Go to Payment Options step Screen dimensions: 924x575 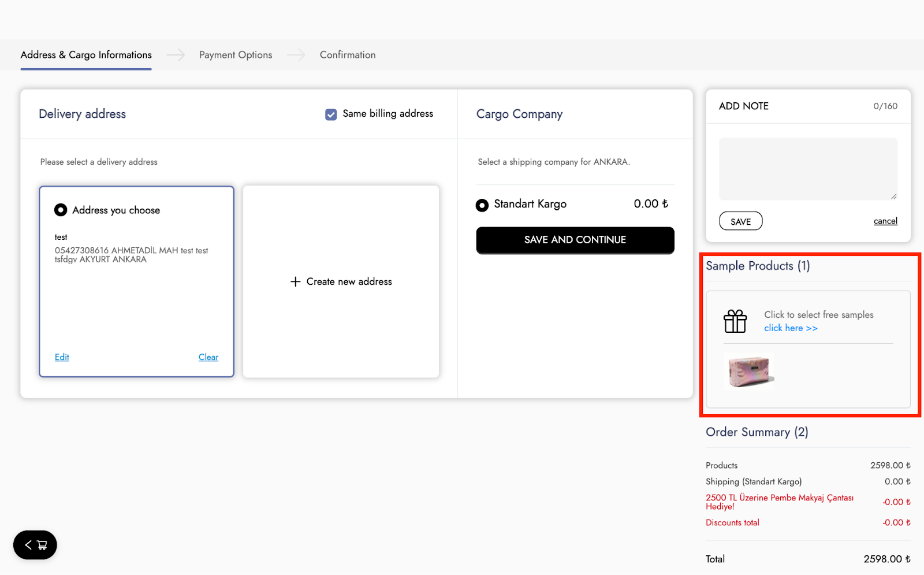[x=236, y=55]
